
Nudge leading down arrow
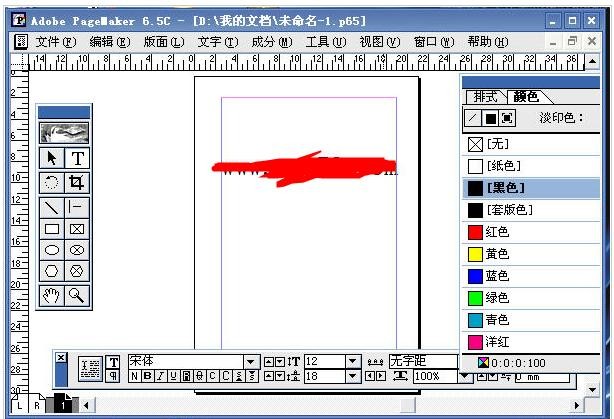tap(280, 376)
